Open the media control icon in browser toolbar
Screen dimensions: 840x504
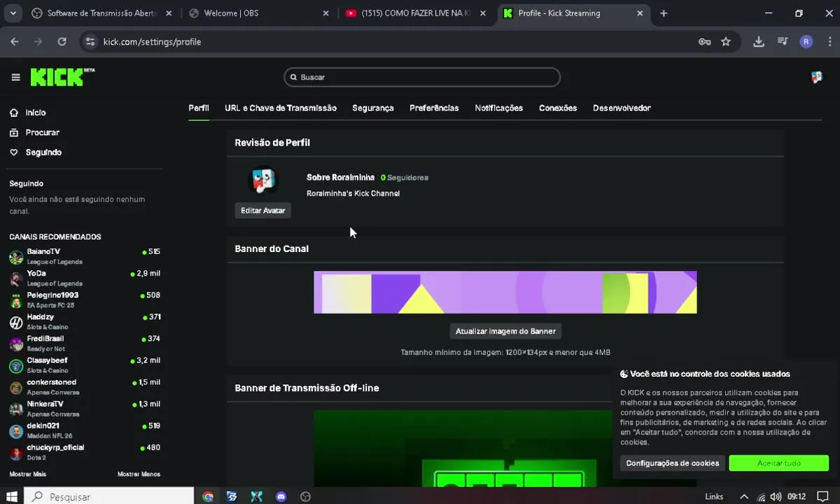(x=783, y=42)
